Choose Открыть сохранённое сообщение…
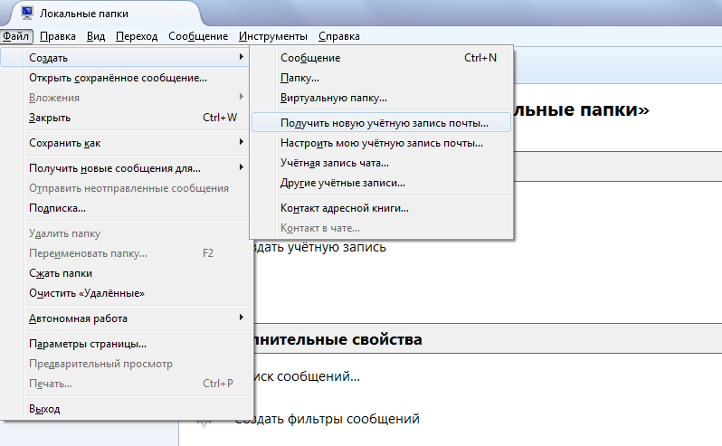 [x=125, y=78]
